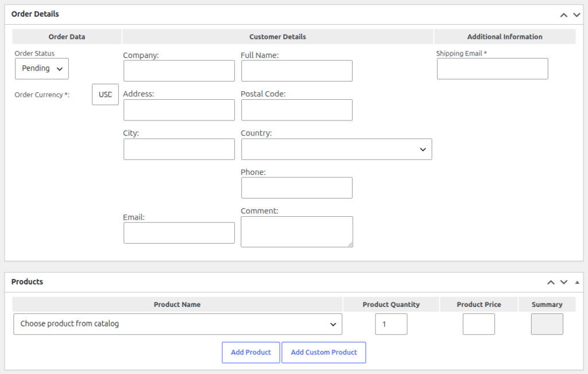
Task: Move Products panel down arrow
Action: 564,282
